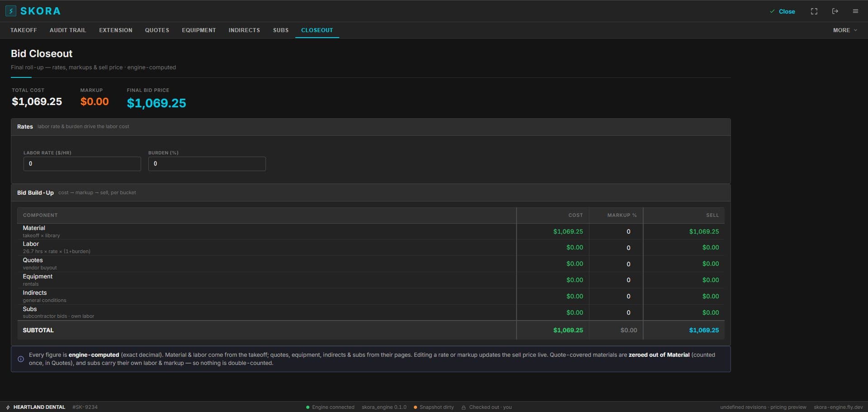Click the bolt icon beside HEARTLAND DENTAL

coord(8,407)
